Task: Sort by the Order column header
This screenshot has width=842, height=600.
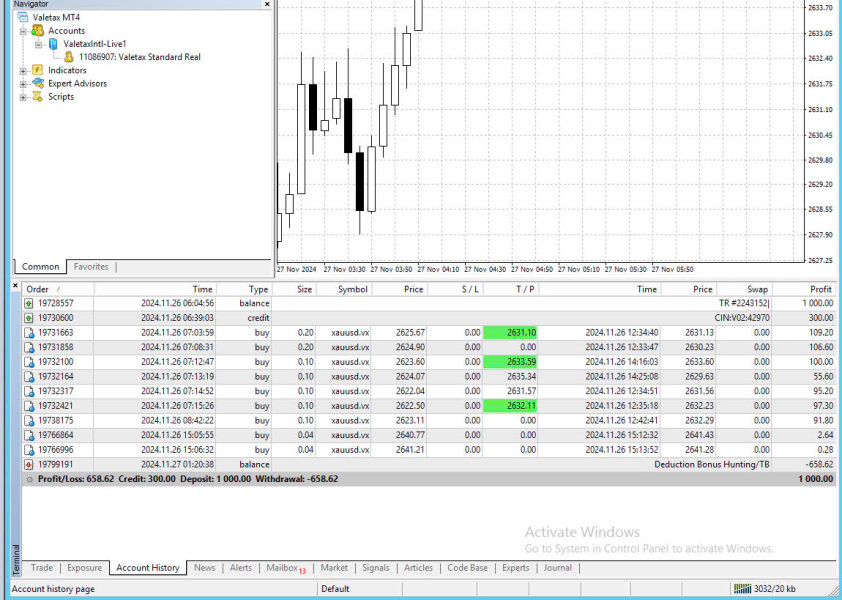Action: (58, 289)
